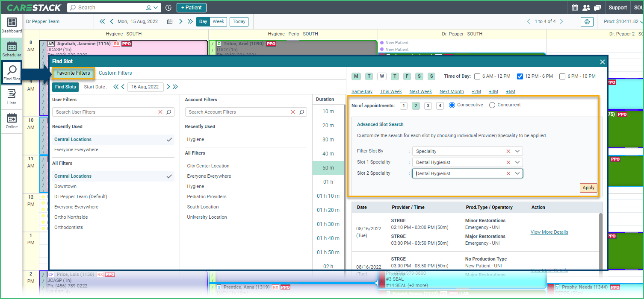Toggle the Monday day-of-week selector
The height and width of the screenshot is (299, 644).
click(356, 76)
